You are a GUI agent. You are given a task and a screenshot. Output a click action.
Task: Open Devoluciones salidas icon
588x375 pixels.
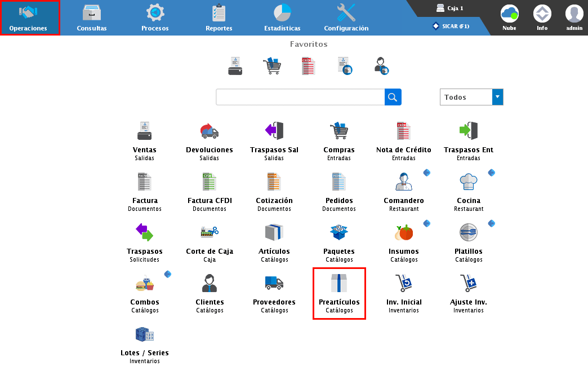209,132
